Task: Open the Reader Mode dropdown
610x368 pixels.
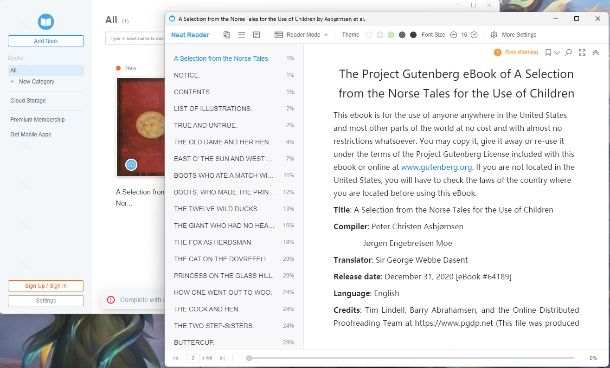Action: [302, 35]
